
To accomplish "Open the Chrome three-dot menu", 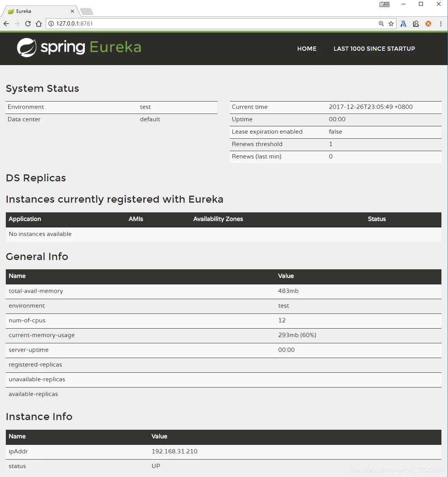I will 441,24.
